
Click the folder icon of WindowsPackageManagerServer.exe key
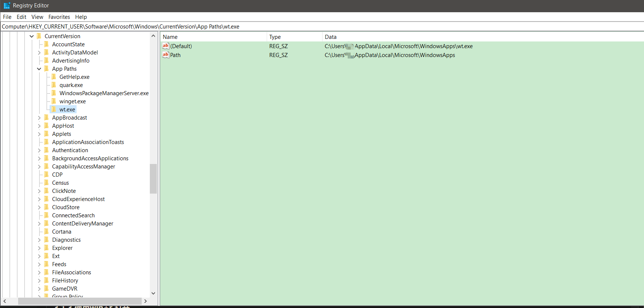point(54,93)
